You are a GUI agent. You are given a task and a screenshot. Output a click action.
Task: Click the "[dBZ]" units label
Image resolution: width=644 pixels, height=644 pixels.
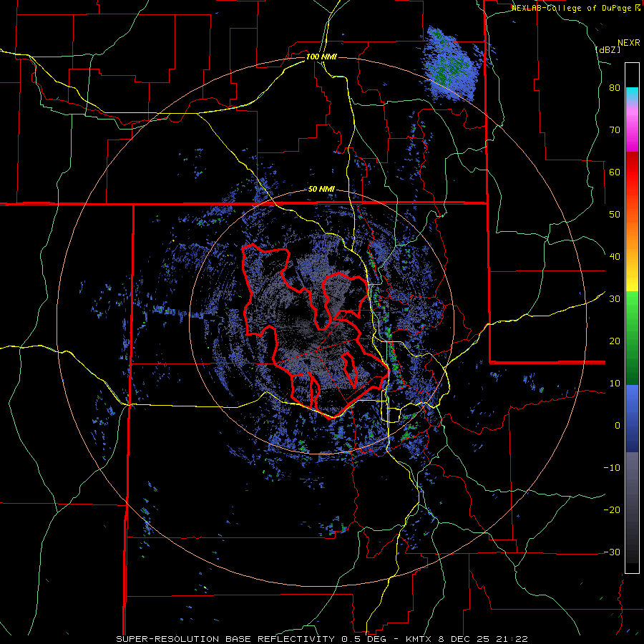608,49
